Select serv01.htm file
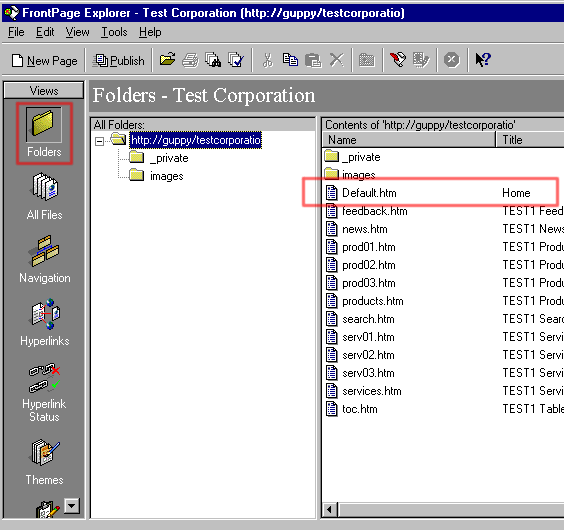Viewport: 564px width, 530px height. point(368,337)
